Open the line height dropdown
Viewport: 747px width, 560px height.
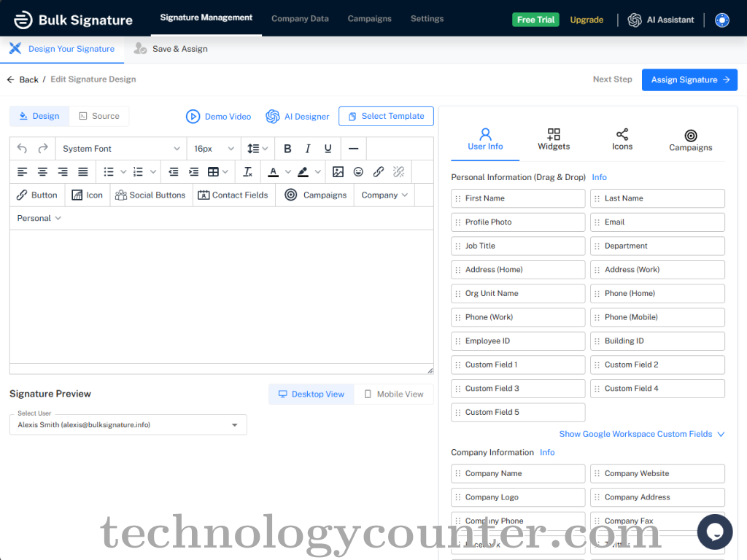coord(258,149)
